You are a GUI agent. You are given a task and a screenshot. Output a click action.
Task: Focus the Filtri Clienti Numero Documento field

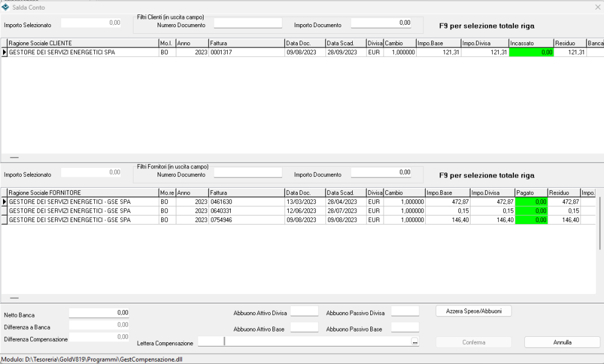(x=248, y=23)
